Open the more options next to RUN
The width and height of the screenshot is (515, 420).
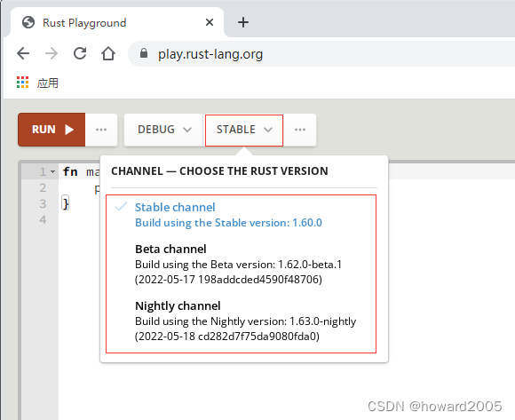101,130
